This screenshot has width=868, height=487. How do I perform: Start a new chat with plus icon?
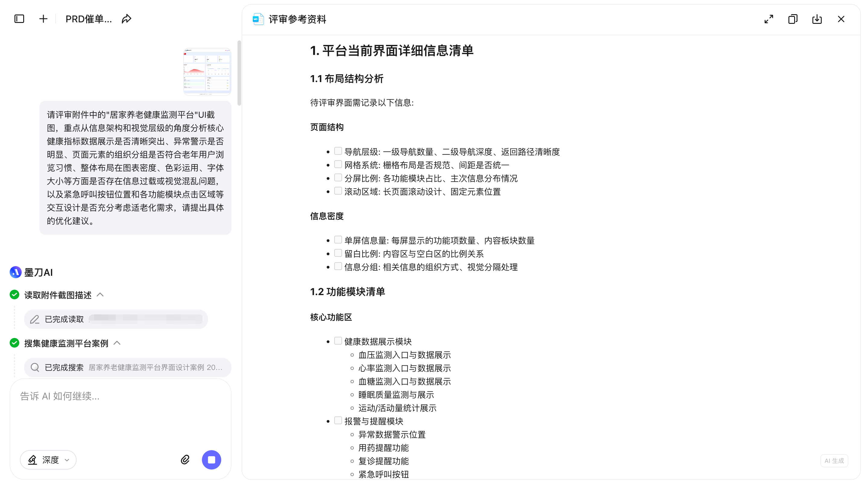(43, 19)
